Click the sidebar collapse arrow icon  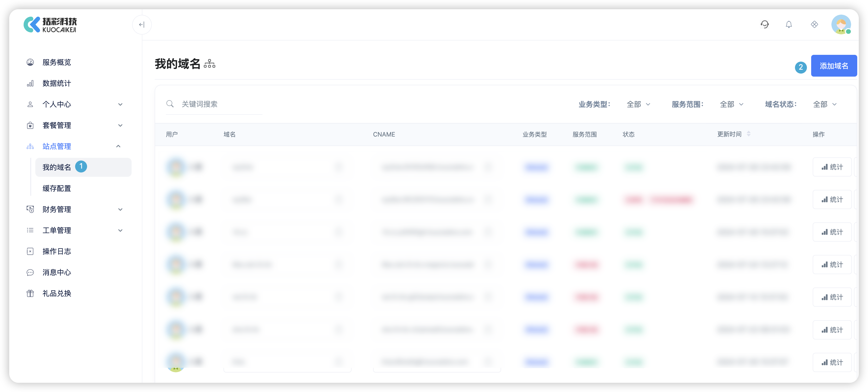pos(142,25)
